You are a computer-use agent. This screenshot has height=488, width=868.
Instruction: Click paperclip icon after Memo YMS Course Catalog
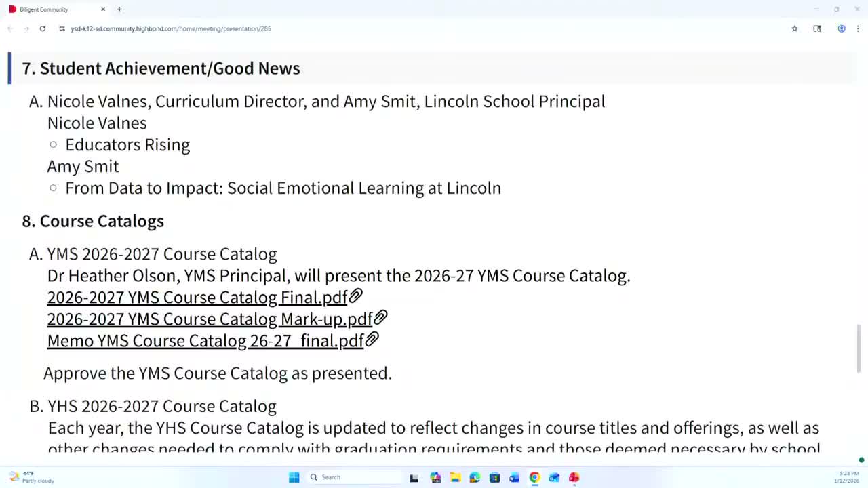372,340
